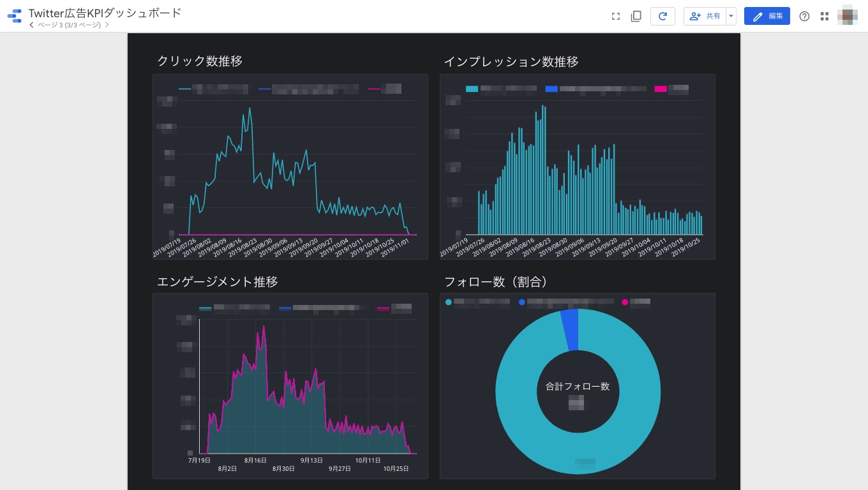Go to the previous page arrow
The width and height of the screenshot is (868, 490).
tap(32, 25)
